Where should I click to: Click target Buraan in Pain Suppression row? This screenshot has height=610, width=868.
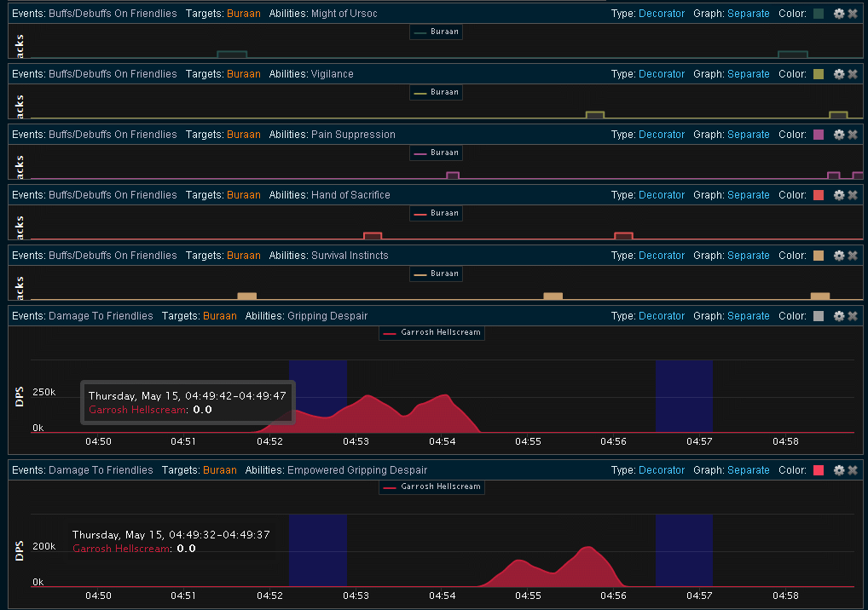tap(244, 135)
